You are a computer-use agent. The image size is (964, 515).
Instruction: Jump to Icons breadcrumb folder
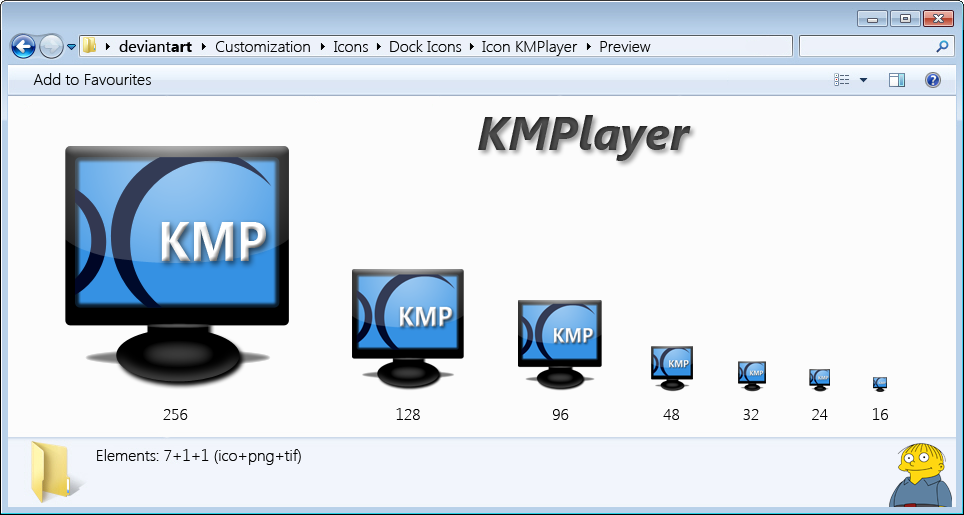350,47
